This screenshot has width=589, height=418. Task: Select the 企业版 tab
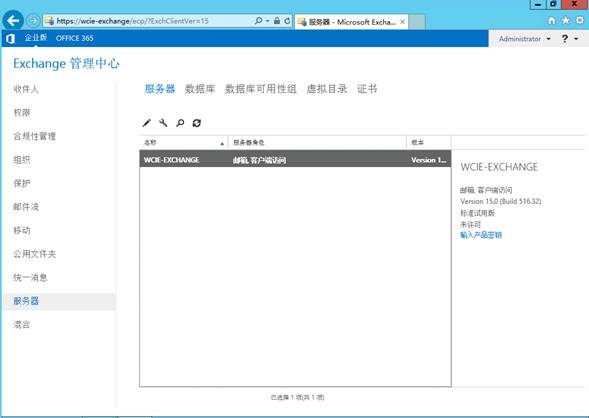click(36, 38)
